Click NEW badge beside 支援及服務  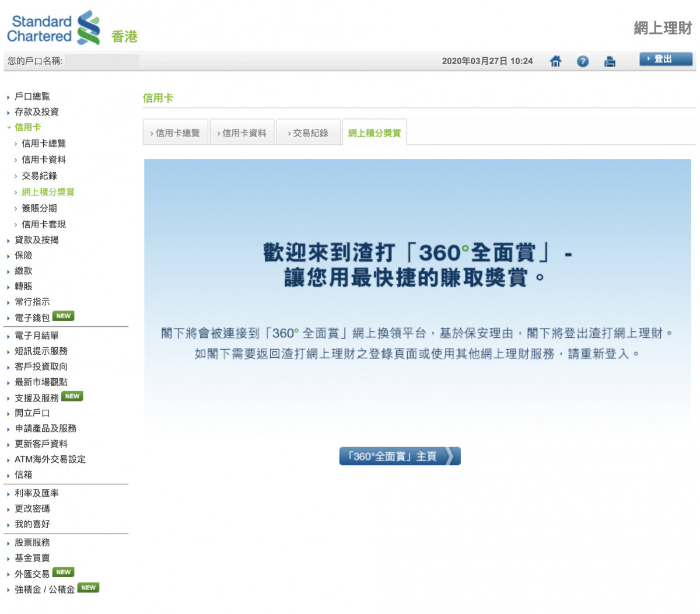72,396
